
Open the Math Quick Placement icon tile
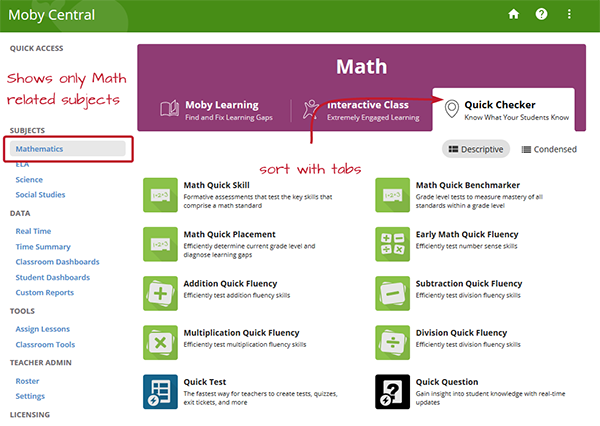[160, 244]
